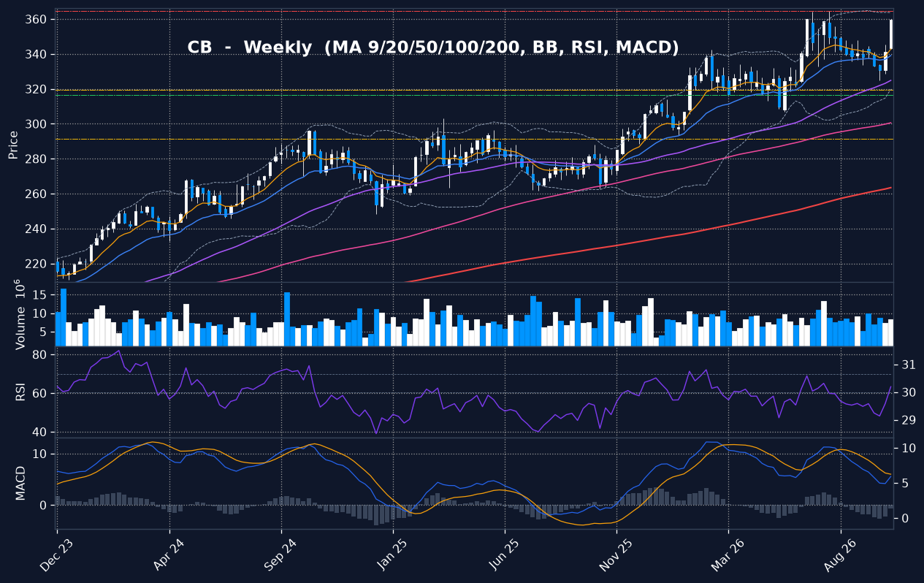Select the 10 tick on Volume axis

pyautogui.click(x=41, y=313)
